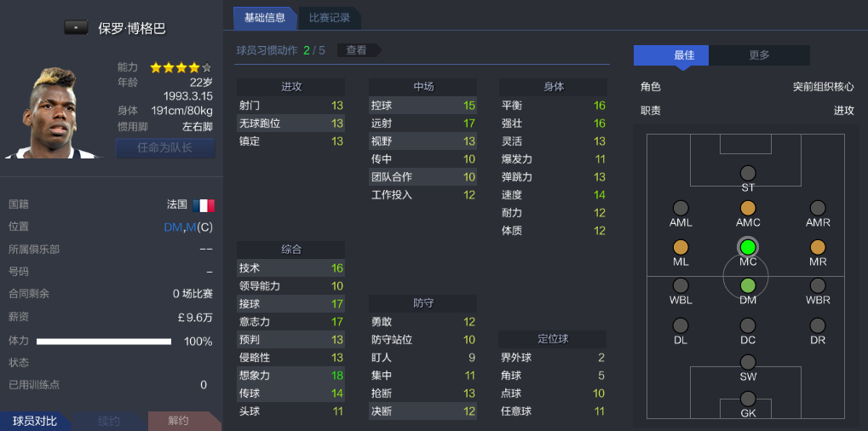Viewport: 868px width, 431px height.
Task: Select the AMC position marker
Action: 748,208
